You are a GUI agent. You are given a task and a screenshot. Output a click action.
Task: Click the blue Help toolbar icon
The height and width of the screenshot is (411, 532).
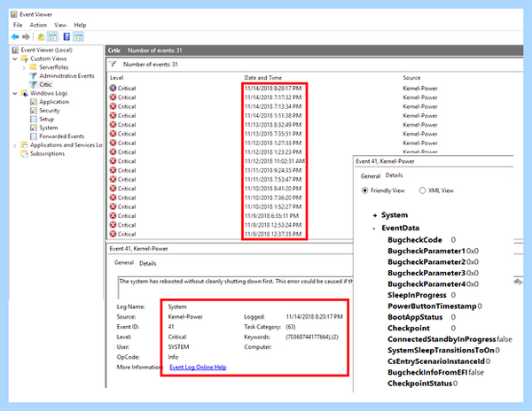click(x=66, y=36)
